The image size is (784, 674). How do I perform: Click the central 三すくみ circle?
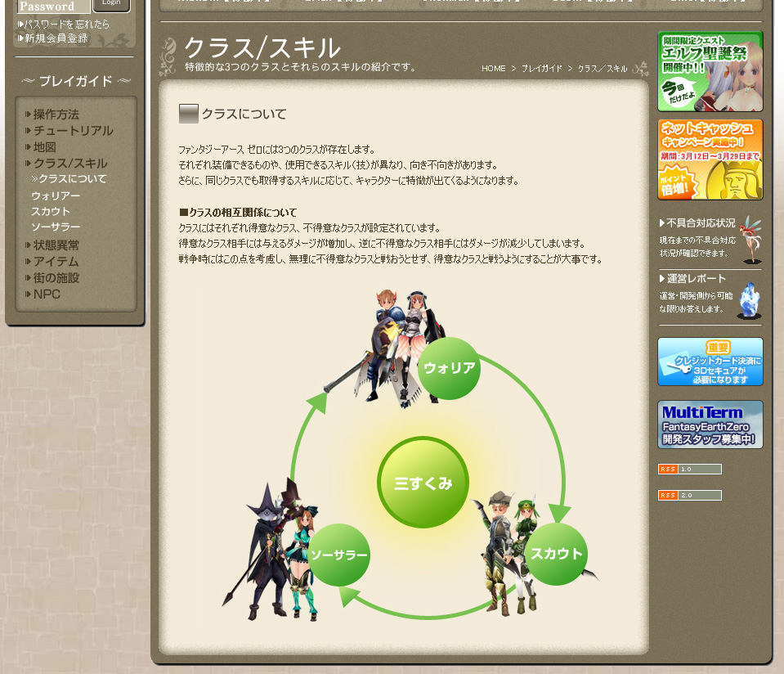[x=423, y=483]
